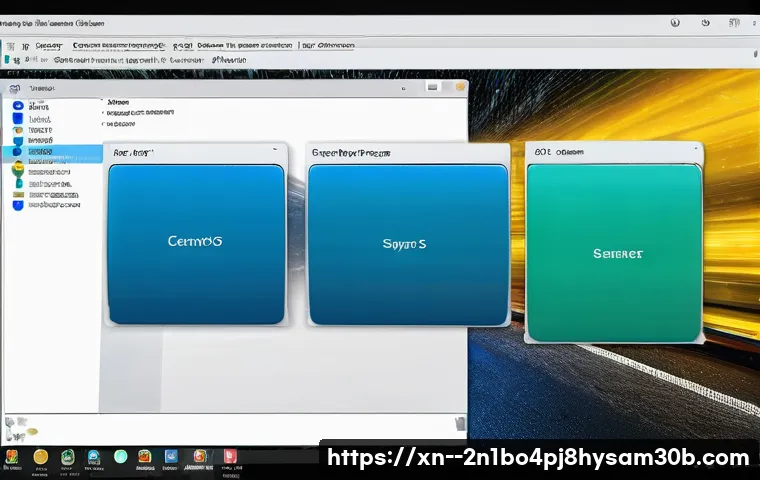Click the middle blue tile between CentOS and Server
Viewport: 760px width, 480px height.
tap(407, 244)
